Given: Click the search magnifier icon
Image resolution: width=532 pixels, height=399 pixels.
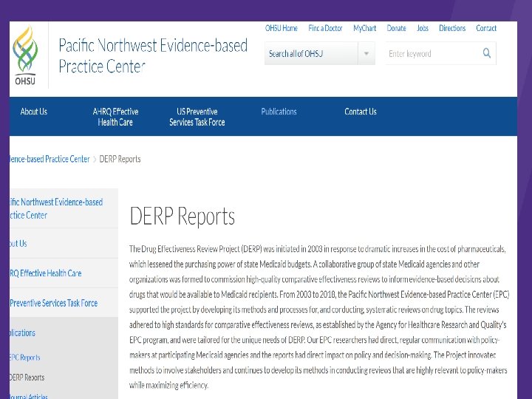Looking at the screenshot, I should tap(486, 53).
